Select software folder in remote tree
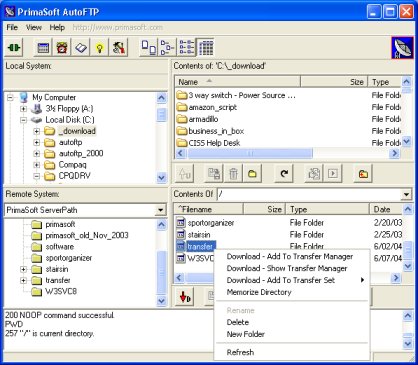The width and height of the screenshot is (418, 365). pyautogui.click(x=60, y=247)
